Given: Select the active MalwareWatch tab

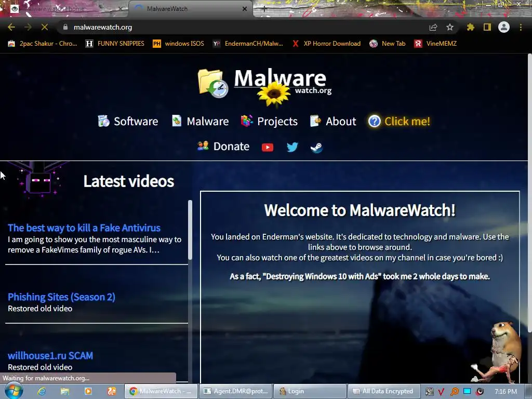Looking at the screenshot, I should click(190, 9).
